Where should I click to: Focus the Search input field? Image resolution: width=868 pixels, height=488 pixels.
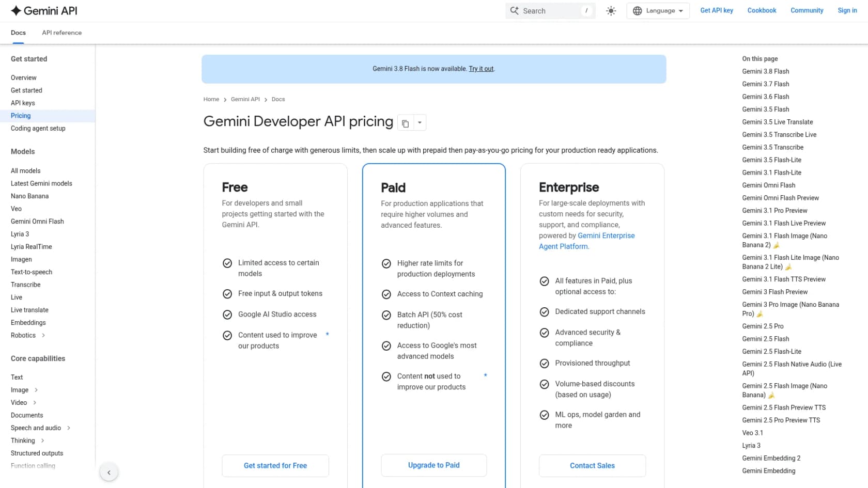click(550, 11)
